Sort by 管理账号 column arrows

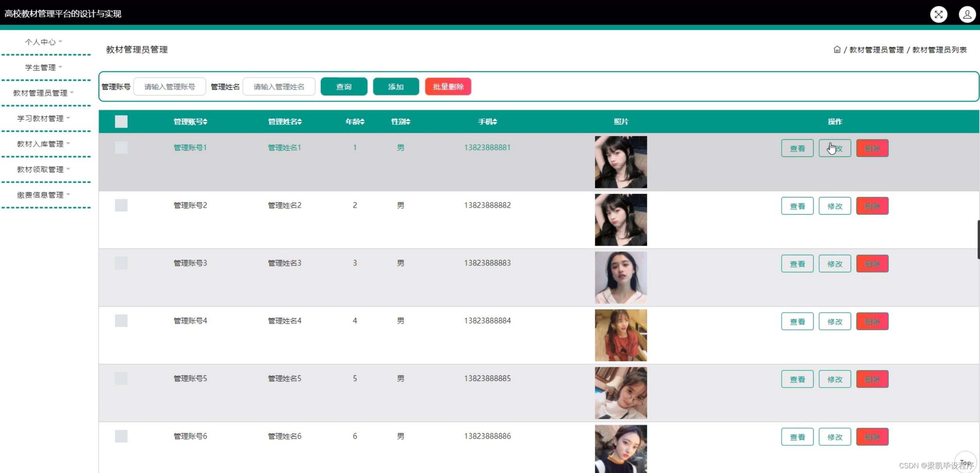click(205, 122)
